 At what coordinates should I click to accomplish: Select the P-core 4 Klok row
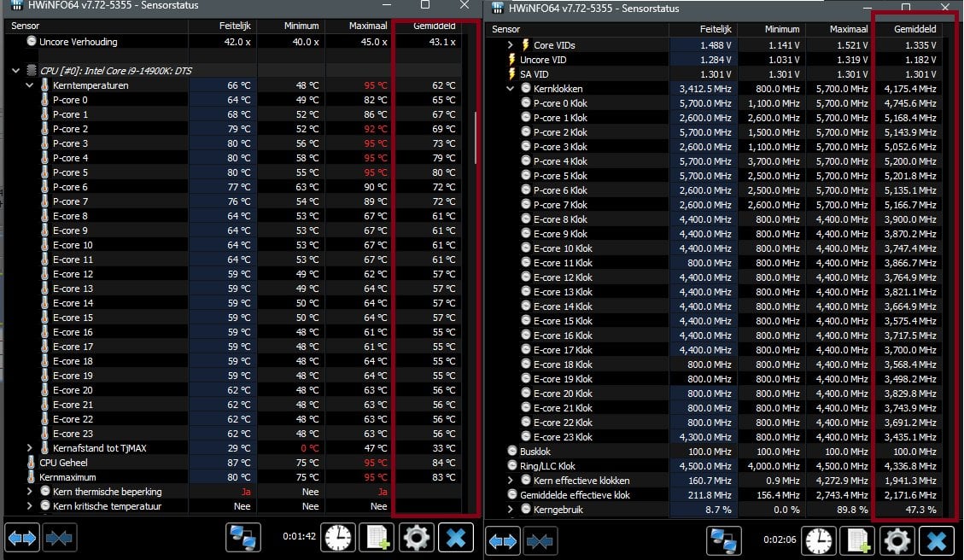714,161
